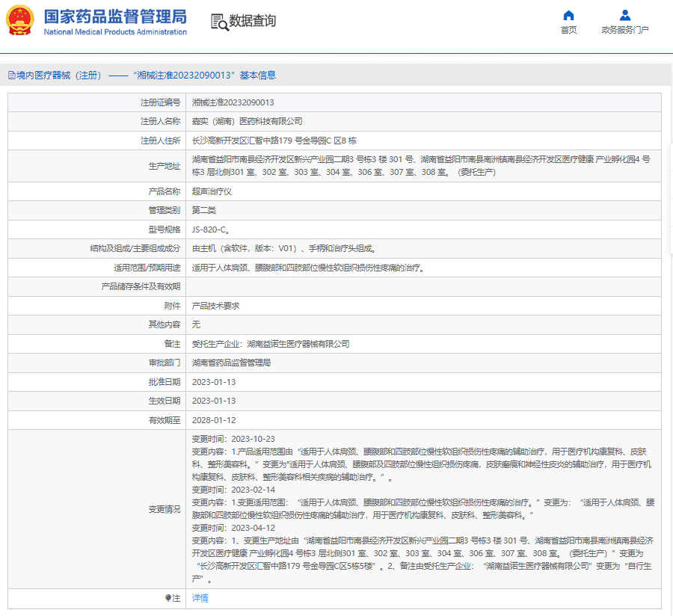Select the 变更情况 row label
673x616 pixels.
tap(165, 509)
